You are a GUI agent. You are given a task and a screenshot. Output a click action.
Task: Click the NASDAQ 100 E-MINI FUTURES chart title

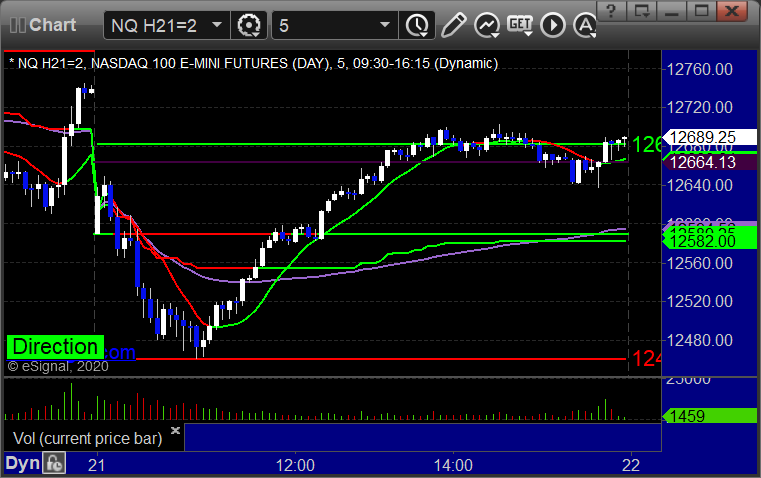(253, 63)
